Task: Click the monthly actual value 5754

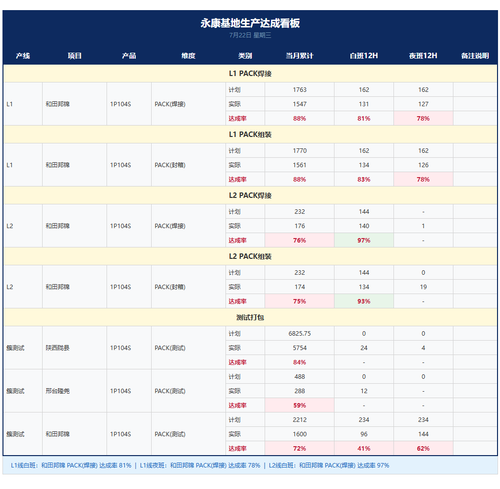Action: (299, 348)
